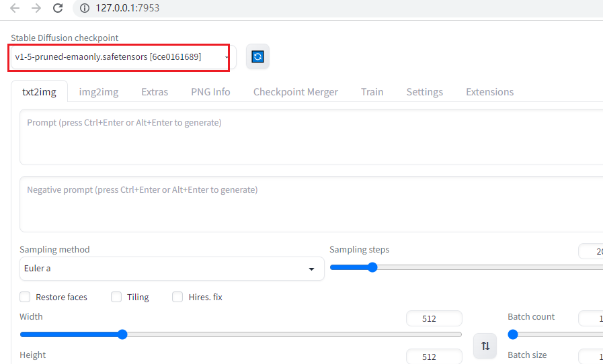View site information icon in address bar
The width and height of the screenshot is (603, 364).
[x=85, y=8]
